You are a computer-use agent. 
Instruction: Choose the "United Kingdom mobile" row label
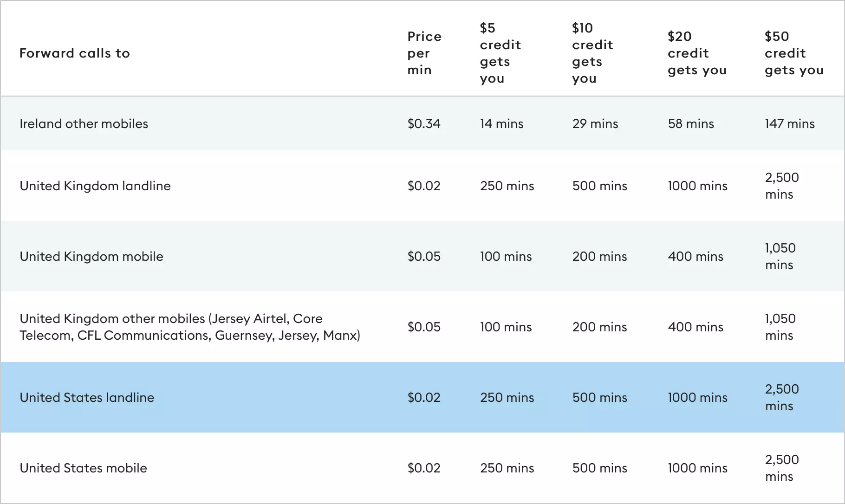pos(91,257)
